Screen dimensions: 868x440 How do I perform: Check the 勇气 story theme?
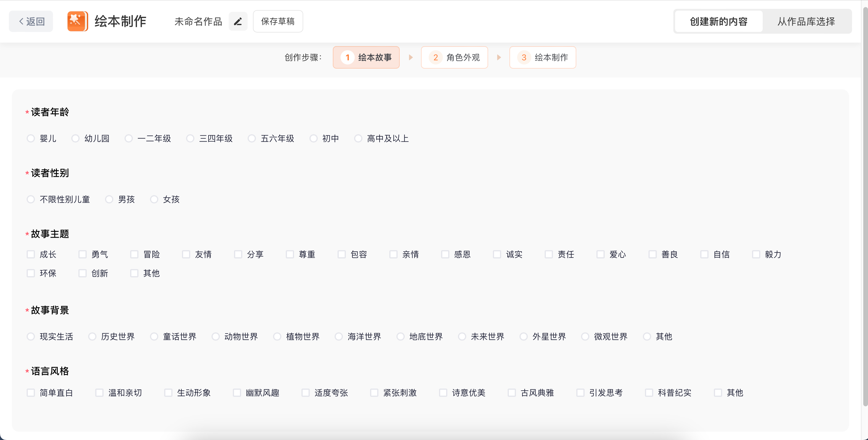[x=83, y=254]
